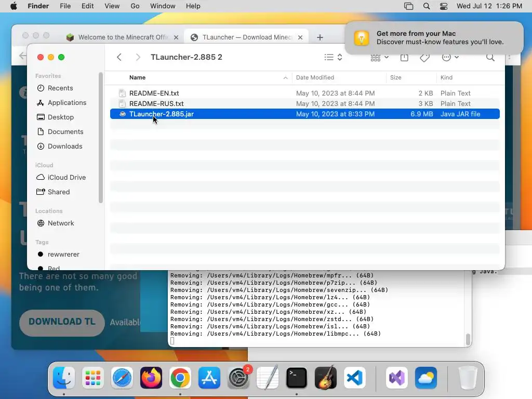Open GarageBand from the Dock

[x=325, y=378]
